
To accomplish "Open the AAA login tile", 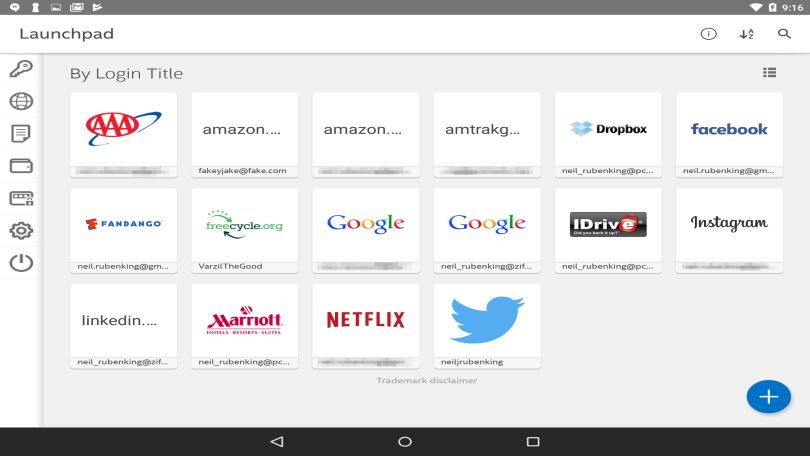I will pyautogui.click(x=123, y=135).
